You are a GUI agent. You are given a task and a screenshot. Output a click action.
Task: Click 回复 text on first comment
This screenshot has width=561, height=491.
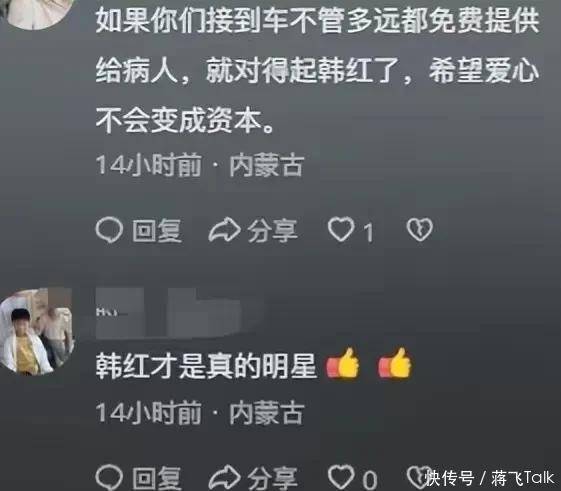(x=157, y=230)
